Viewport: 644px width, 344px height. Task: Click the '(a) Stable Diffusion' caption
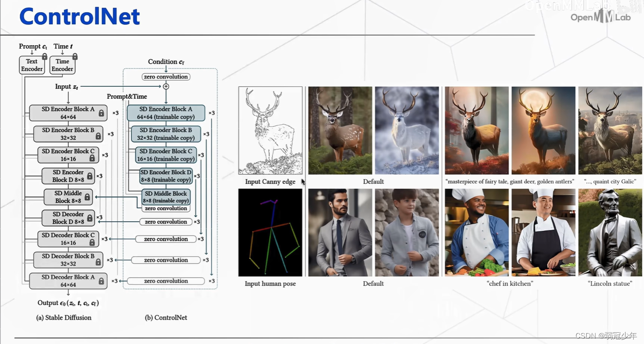click(x=64, y=317)
